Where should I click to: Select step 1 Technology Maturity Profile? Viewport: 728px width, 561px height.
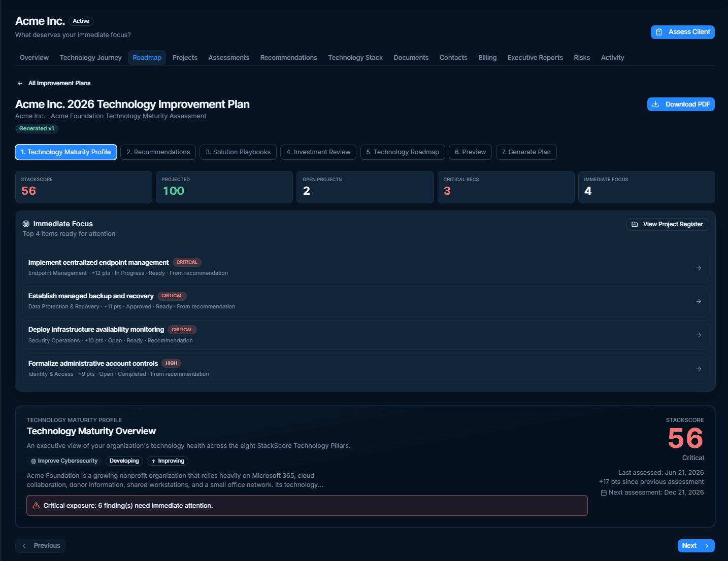point(66,152)
